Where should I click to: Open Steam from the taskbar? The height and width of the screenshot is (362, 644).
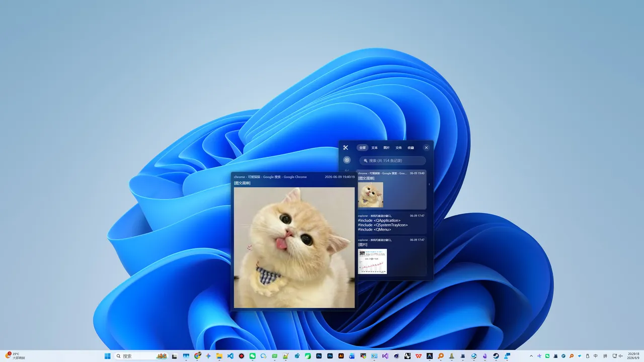(496, 356)
